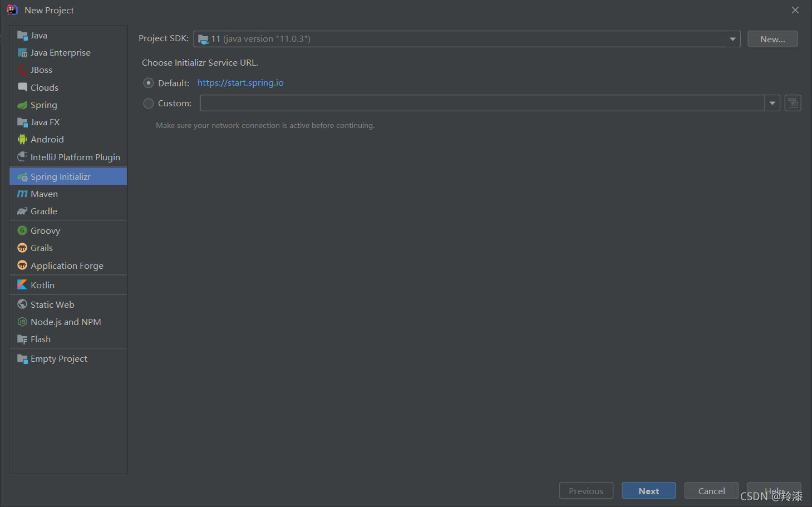Select the Empty Project label
812x507 pixels.
tap(59, 359)
